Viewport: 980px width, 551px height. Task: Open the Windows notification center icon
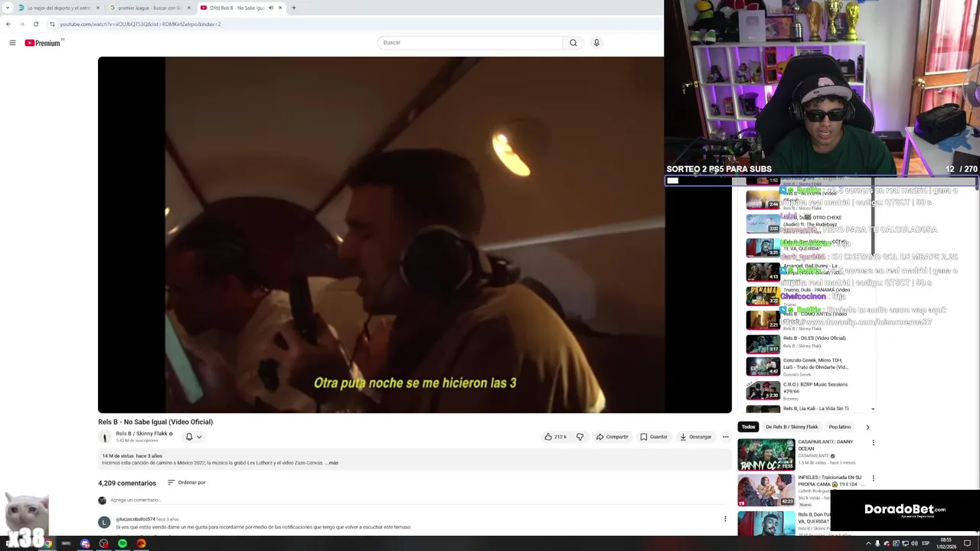(968, 543)
